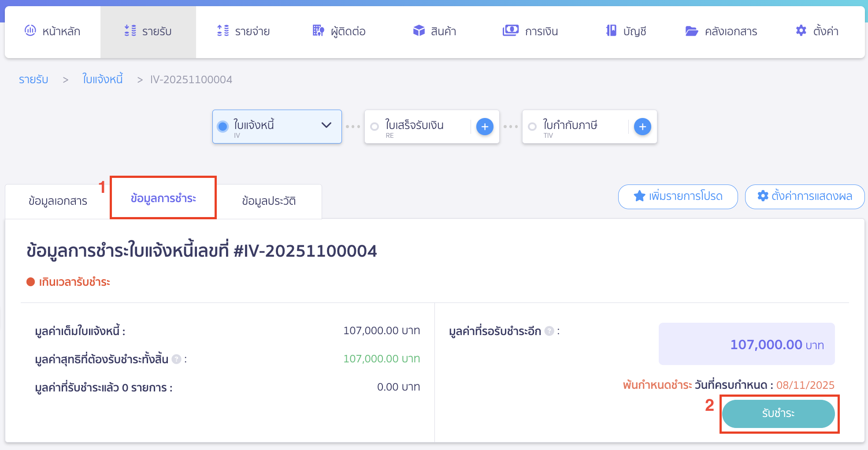Select the ใบกำกับภาษี TIV radio circle
This screenshot has height=450, width=868.
tap(532, 127)
